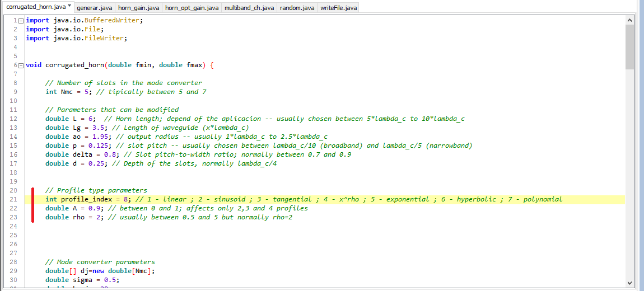Go to the multiband_ch.java tab
This screenshot has width=644, height=291.
(x=249, y=8)
